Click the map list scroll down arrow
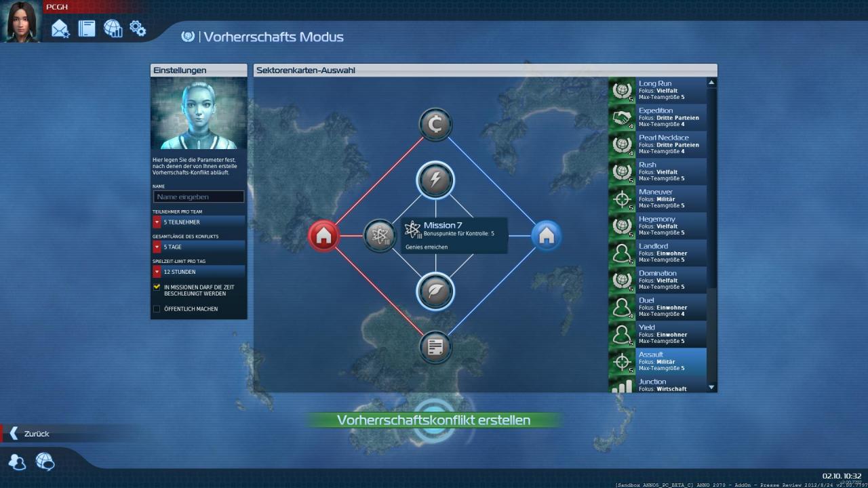Image resolution: width=868 pixels, height=488 pixels. (x=711, y=387)
